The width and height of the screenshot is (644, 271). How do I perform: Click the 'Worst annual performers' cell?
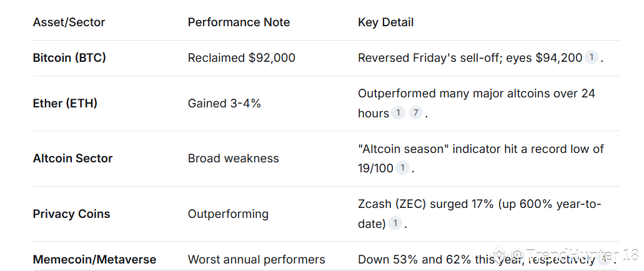point(256,259)
